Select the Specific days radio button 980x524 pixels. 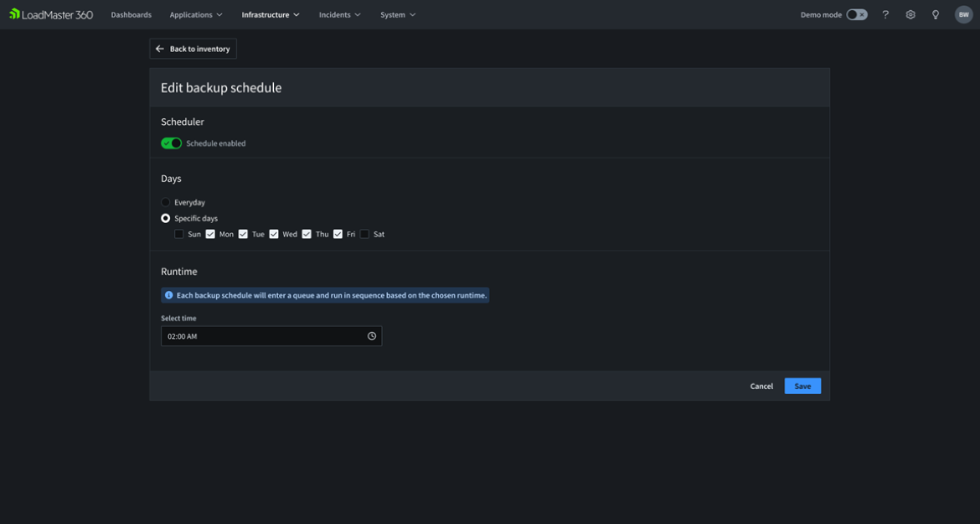166,218
